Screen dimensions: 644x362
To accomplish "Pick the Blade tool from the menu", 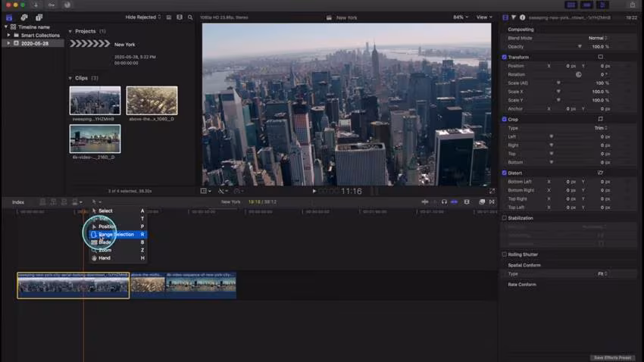I will [118, 242].
